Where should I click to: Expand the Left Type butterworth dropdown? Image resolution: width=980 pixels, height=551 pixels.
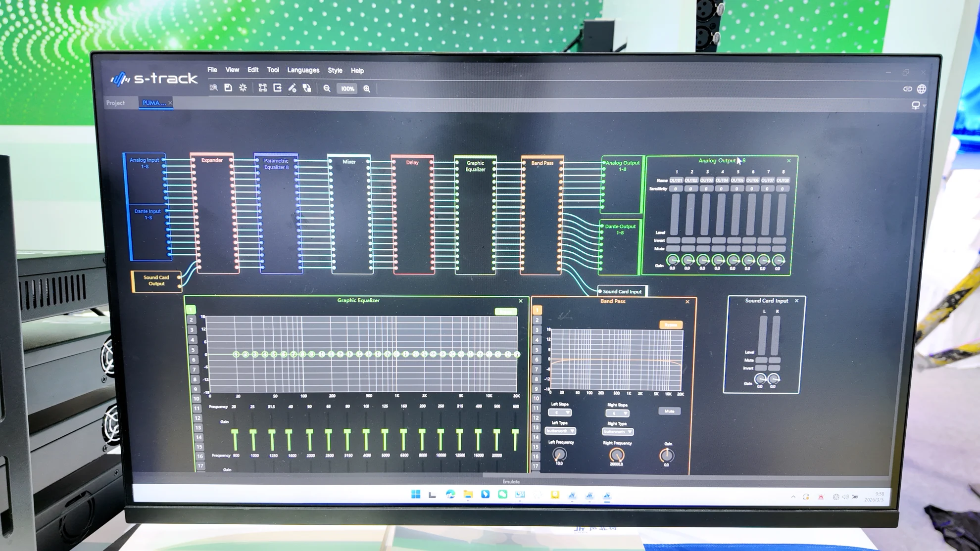[x=560, y=431]
